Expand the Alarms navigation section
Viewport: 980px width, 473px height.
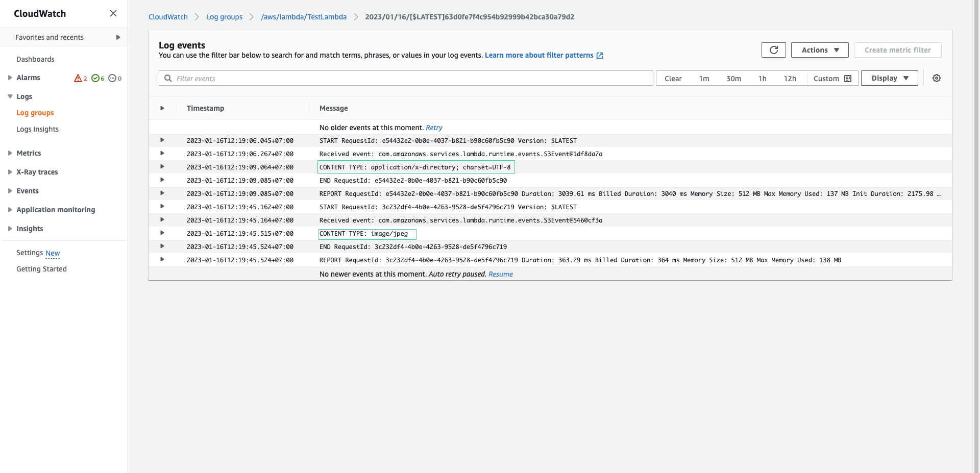tap(10, 78)
